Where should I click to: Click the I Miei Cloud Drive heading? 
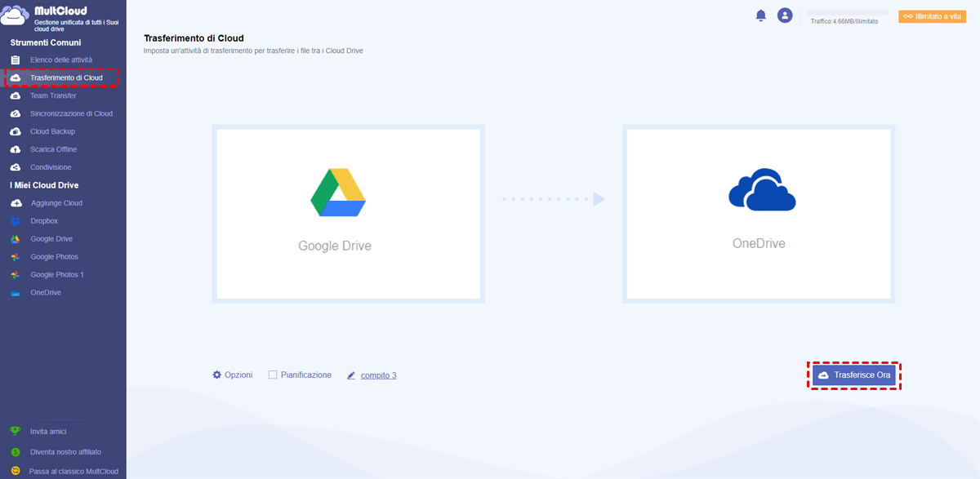[44, 185]
